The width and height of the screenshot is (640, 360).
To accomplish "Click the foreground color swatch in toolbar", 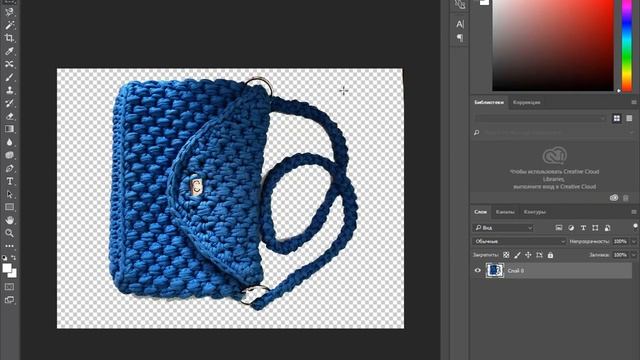I will click(x=7, y=268).
